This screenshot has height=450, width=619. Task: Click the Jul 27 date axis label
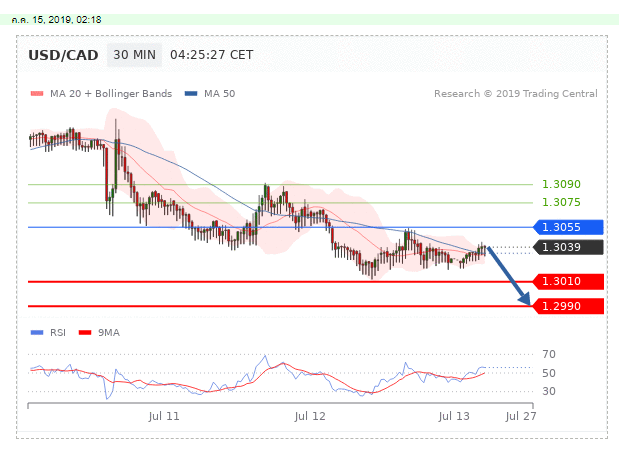pos(521,416)
